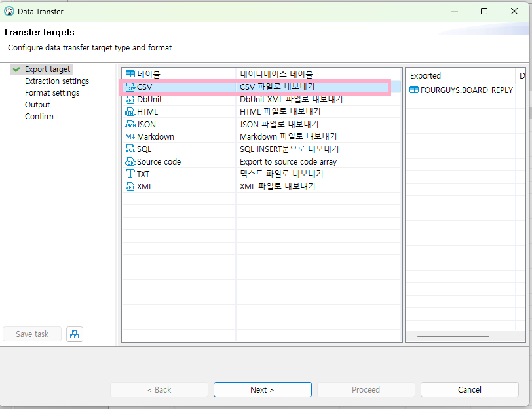Click the Exported column header
This screenshot has height=409, width=532.
coord(425,75)
